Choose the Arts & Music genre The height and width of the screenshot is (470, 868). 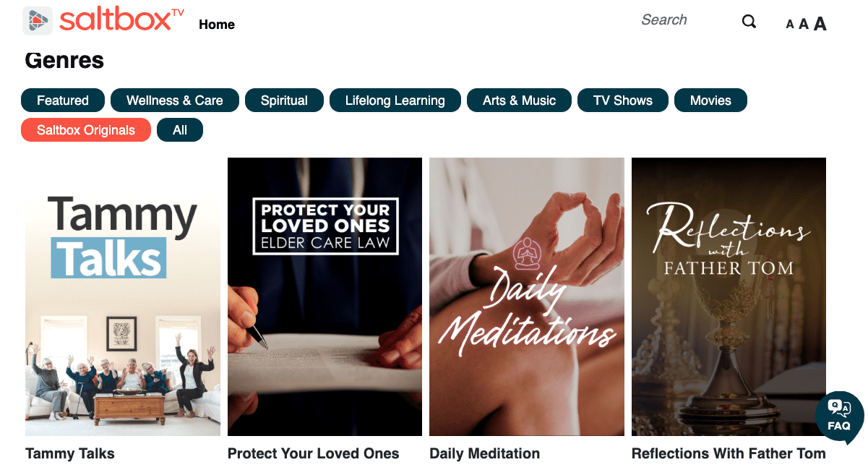pyautogui.click(x=519, y=101)
